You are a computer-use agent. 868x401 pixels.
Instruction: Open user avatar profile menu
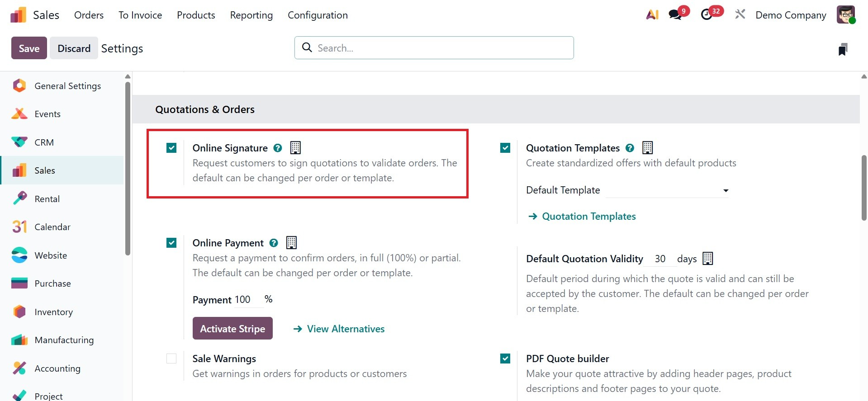(845, 15)
